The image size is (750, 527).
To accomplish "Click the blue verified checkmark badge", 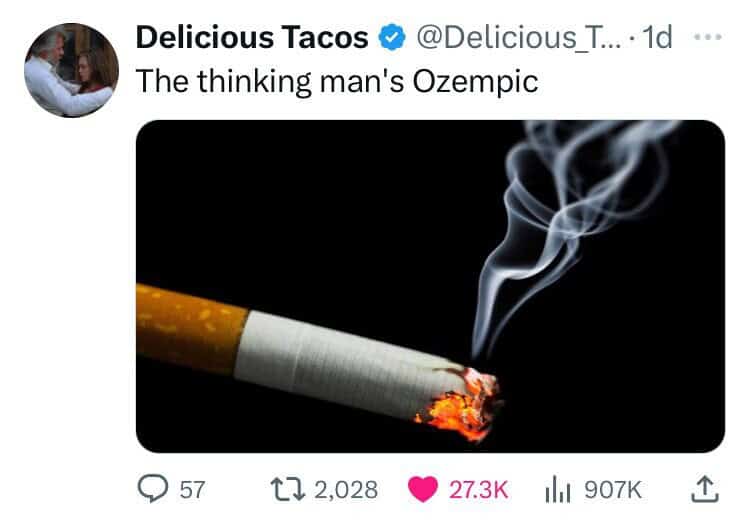I will (x=392, y=37).
